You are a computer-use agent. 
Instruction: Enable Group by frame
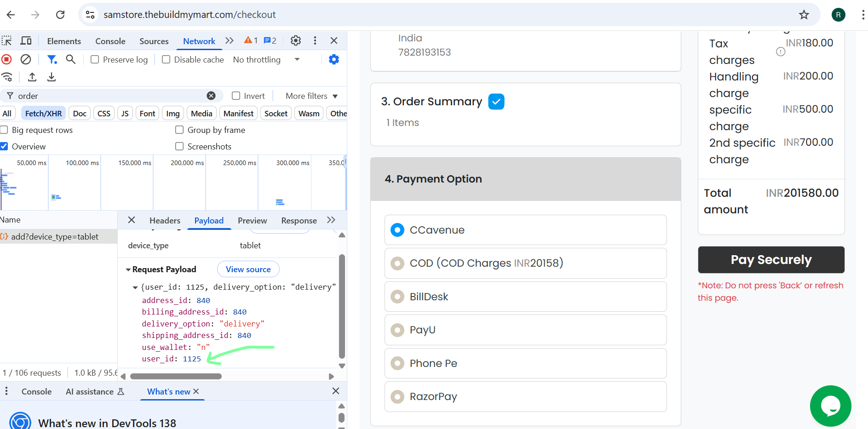click(x=179, y=130)
